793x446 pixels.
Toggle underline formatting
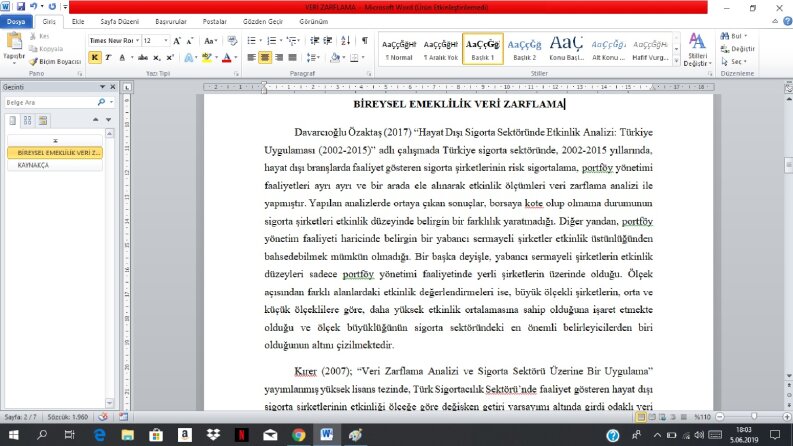[x=122, y=58]
